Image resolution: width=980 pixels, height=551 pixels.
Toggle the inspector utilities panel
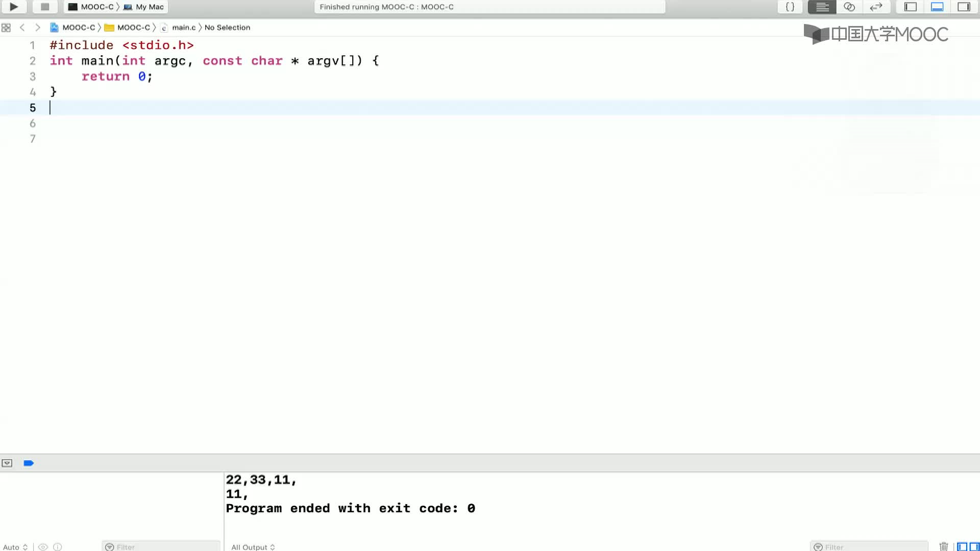(964, 7)
